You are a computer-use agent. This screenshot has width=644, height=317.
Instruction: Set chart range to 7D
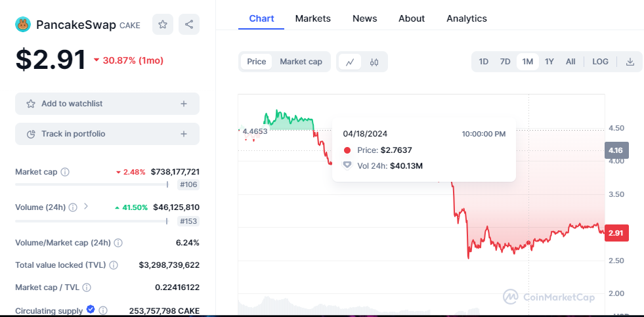coord(505,62)
